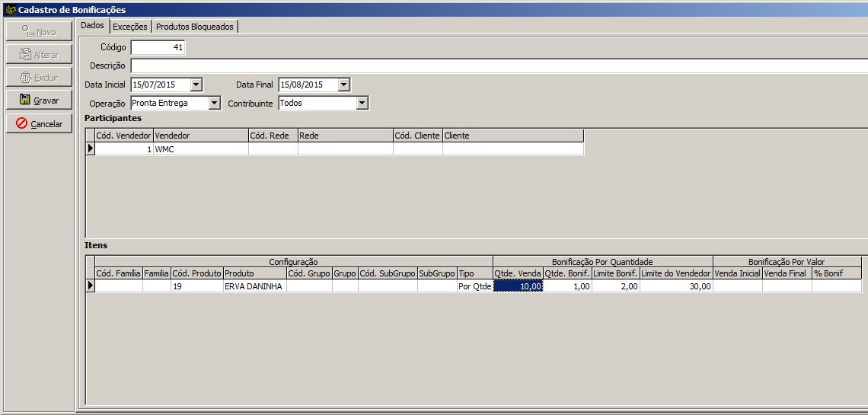Click the Gravar save button
The width and height of the screenshot is (868, 415).
(x=39, y=101)
